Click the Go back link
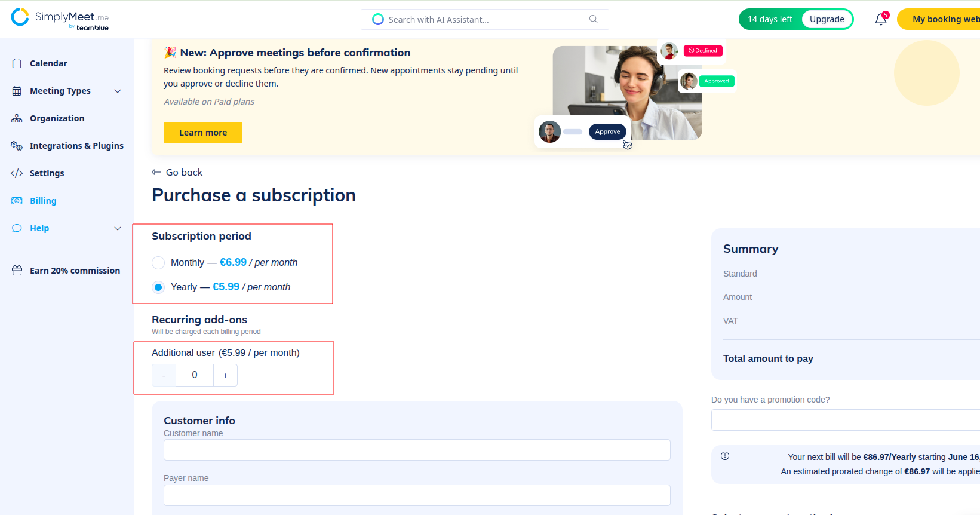 pos(177,172)
